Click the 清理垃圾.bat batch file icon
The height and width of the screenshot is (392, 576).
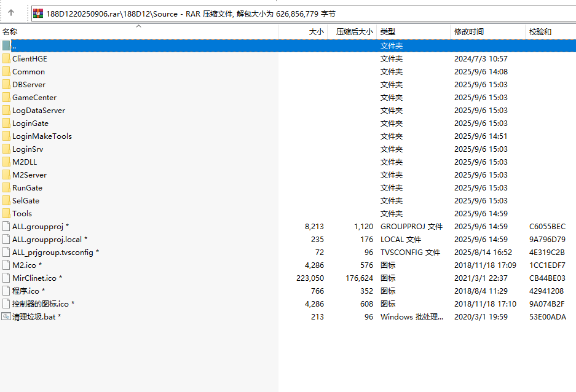[x=6, y=317]
